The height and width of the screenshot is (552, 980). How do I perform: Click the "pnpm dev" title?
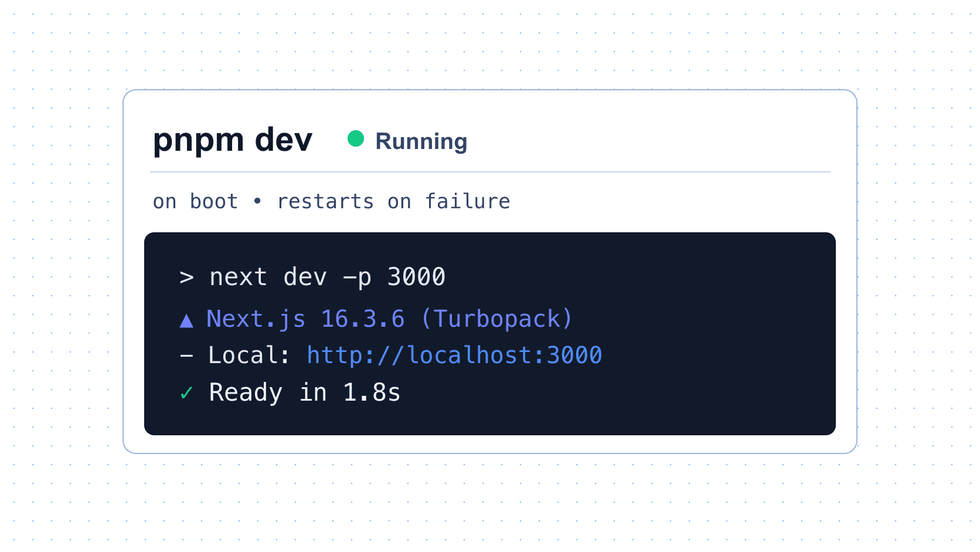pyautogui.click(x=233, y=141)
